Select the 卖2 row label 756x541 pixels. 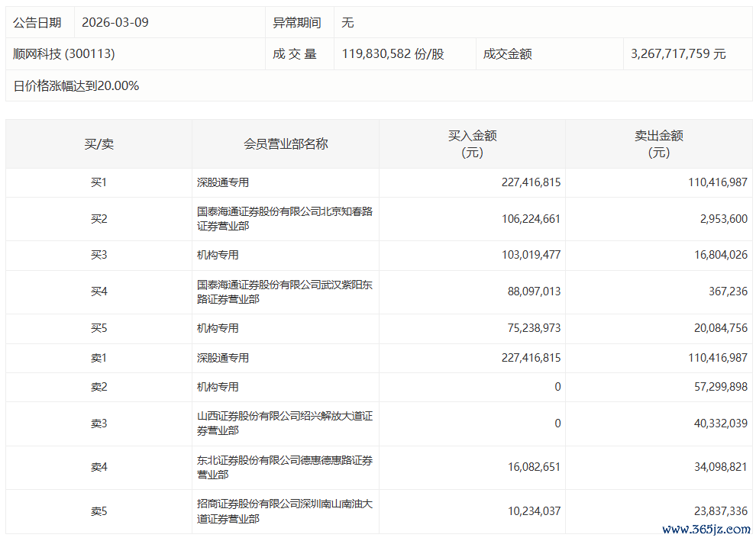(x=99, y=387)
